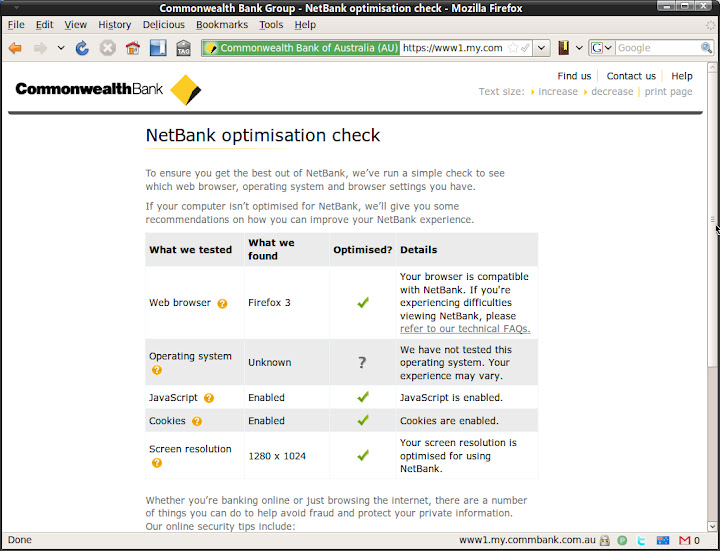The height and width of the screenshot is (551, 720).
Task: Click the '1280 x 1024' value
Action: click(277, 456)
